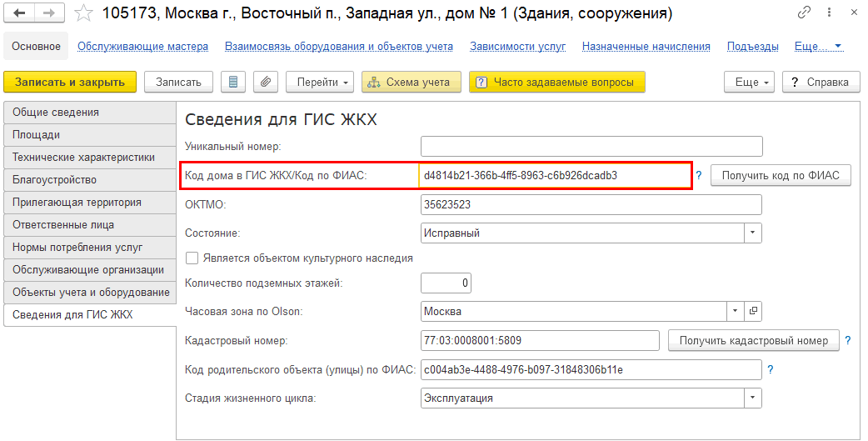Add page to favorites with star icon
Image resolution: width=868 pixels, height=441 pixels.
click(83, 13)
